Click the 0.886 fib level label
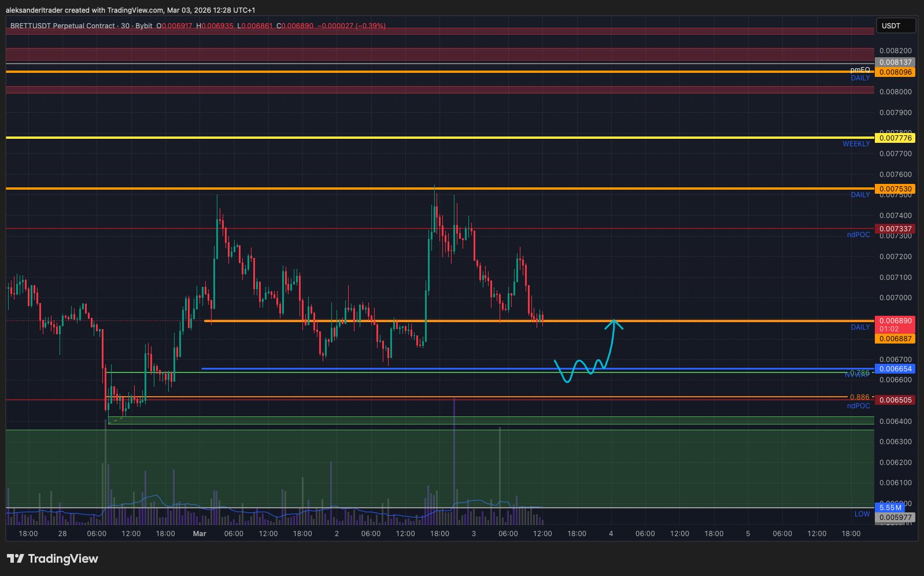The image size is (924, 576). [x=859, y=397]
